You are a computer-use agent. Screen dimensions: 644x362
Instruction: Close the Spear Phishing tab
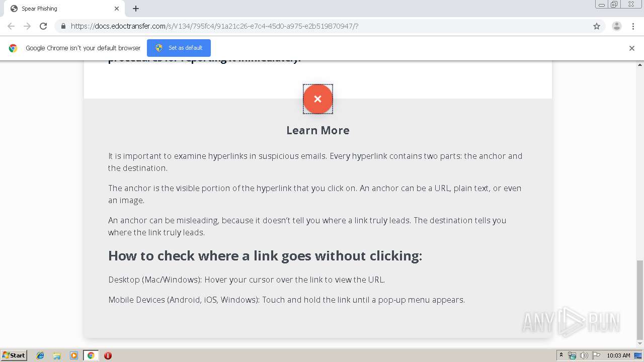click(117, 9)
